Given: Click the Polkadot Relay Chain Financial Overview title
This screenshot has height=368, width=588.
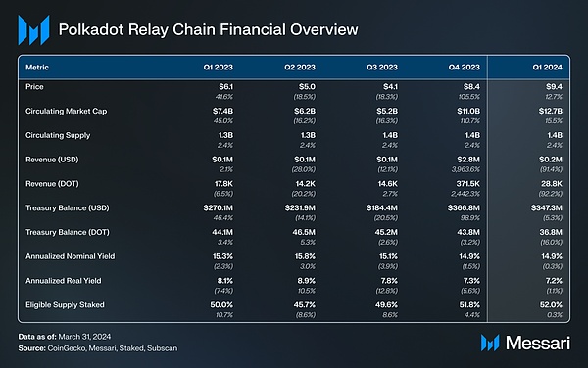Looking at the screenshot, I should (x=209, y=30).
